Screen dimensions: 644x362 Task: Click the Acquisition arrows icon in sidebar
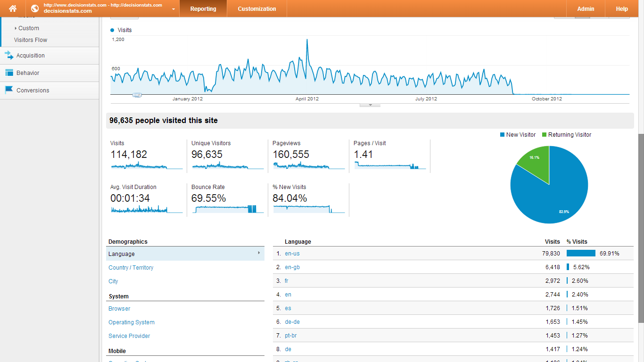click(x=9, y=56)
